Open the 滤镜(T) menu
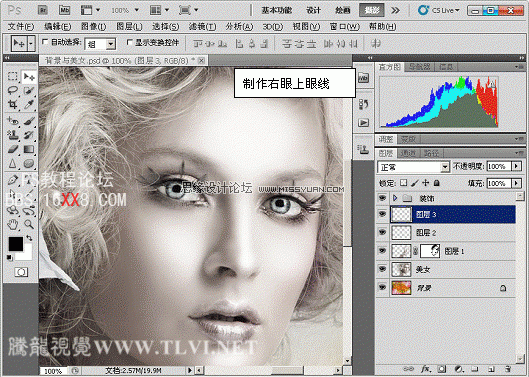The width and height of the screenshot is (529, 377). (x=202, y=26)
